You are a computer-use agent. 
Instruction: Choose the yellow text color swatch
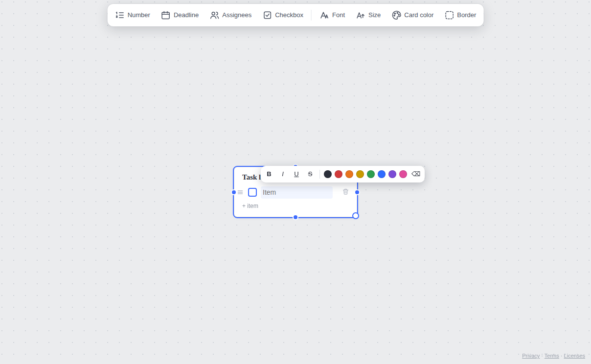[x=360, y=174]
